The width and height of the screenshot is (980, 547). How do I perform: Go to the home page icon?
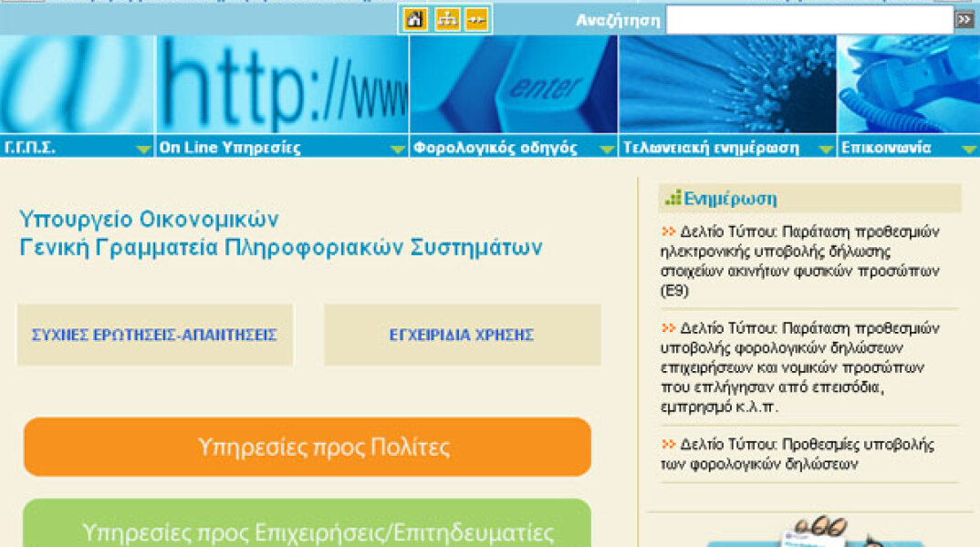(x=415, y=19)
